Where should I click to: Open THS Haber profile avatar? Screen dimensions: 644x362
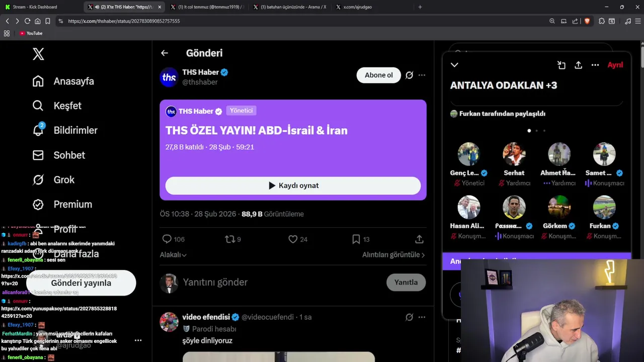tap(169, 77)
